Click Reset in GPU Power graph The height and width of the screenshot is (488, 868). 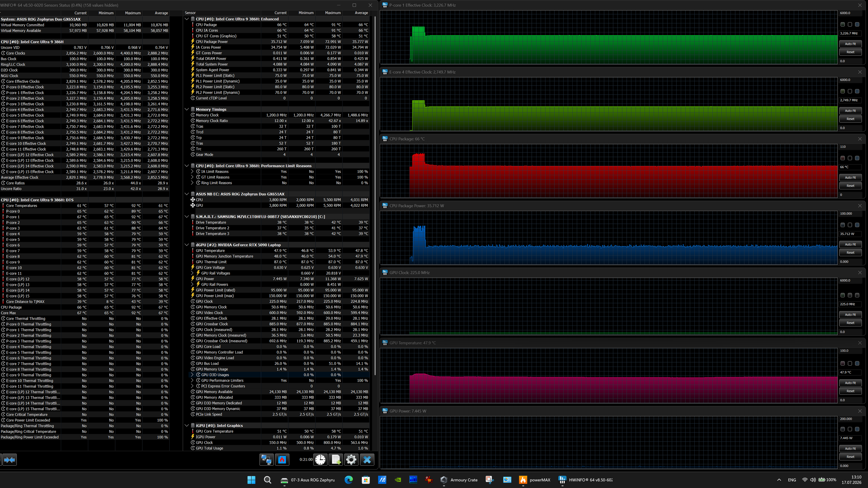pos(850,457)
